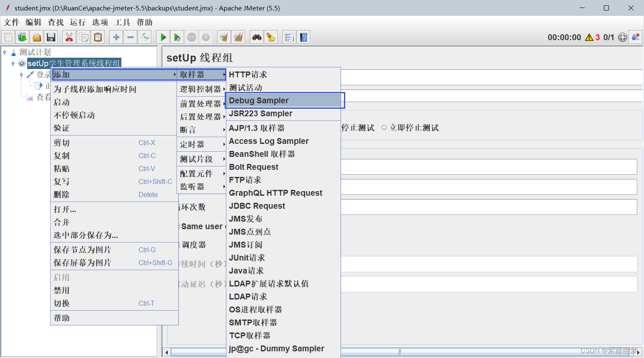Open the 监听器 submenu
The width and height of the screenshot is (644, 358).
click(202, 187)
